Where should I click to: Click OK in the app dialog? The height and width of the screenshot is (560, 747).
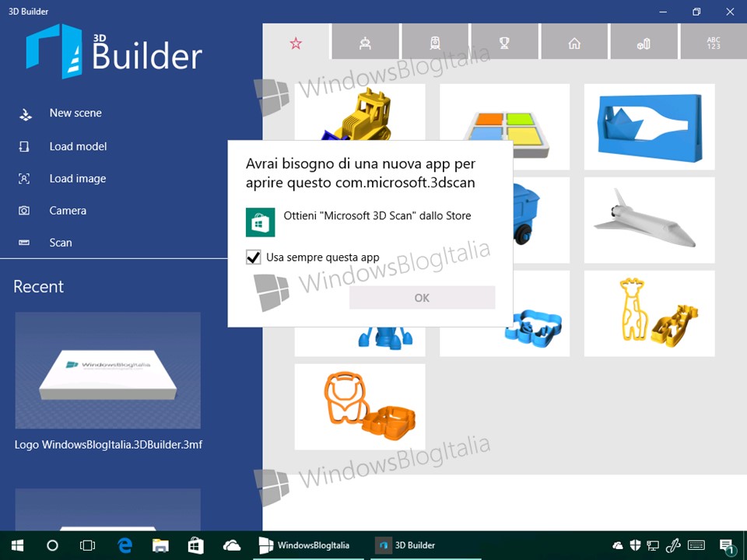pyautogui.click(x=422, y=298)
